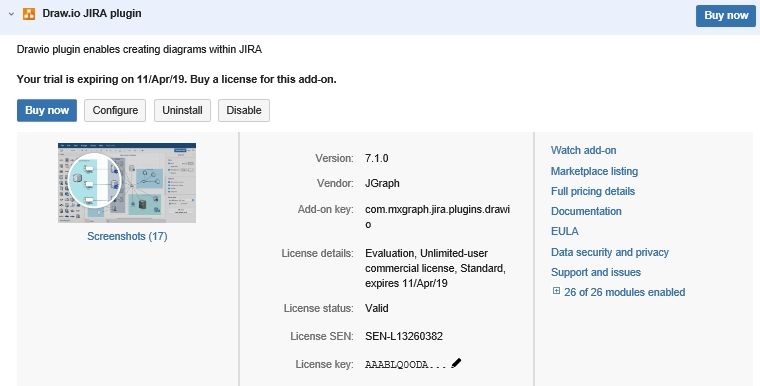Open Data security and privacy link
The image size is (760, 386).
pos(610,252)
